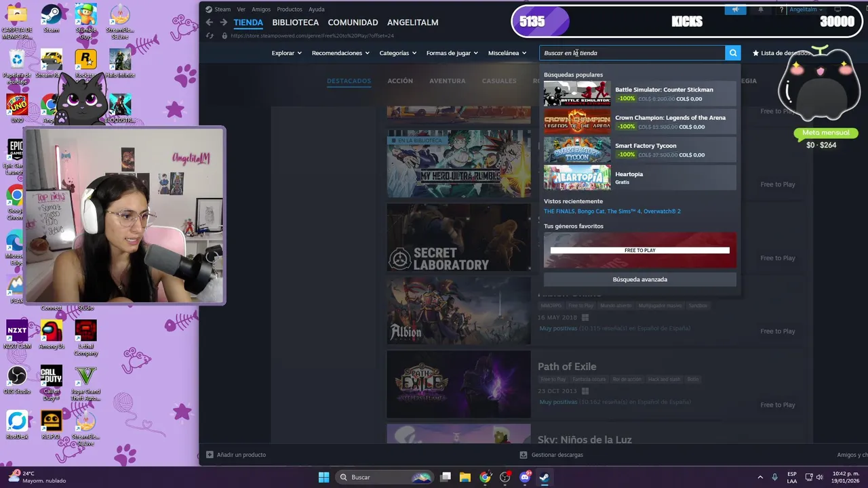Expand the Categorías dropdown
The height and width of the screenshot is (488, 868).
(397, 53)
